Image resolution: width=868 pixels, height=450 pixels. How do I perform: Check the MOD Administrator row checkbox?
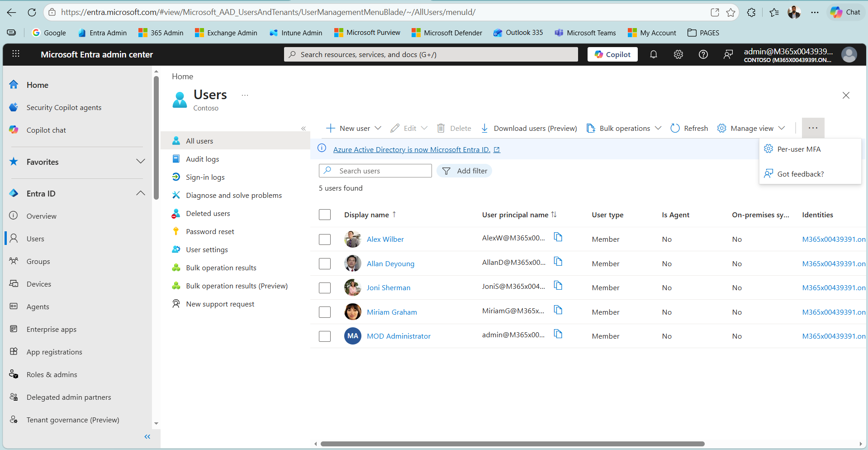click(x=325, y=336)
